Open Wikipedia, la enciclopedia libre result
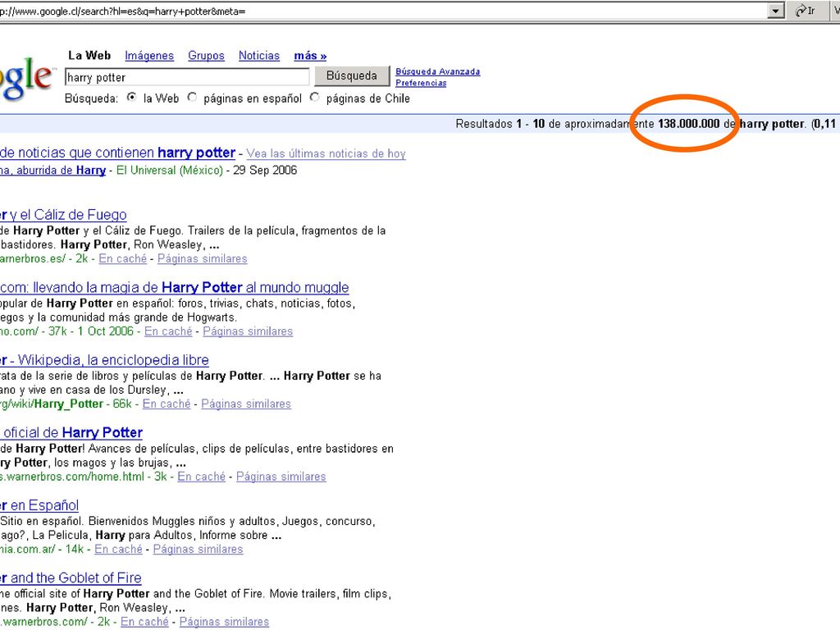The image size is (840, 630). click(x=104, y=360)
